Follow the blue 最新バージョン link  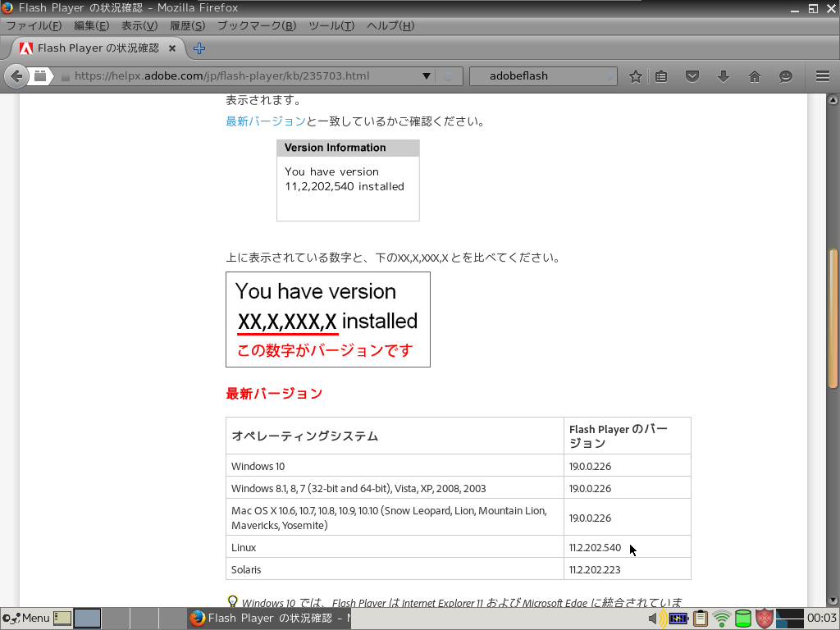pyautogui.click(x=265, y=121)
